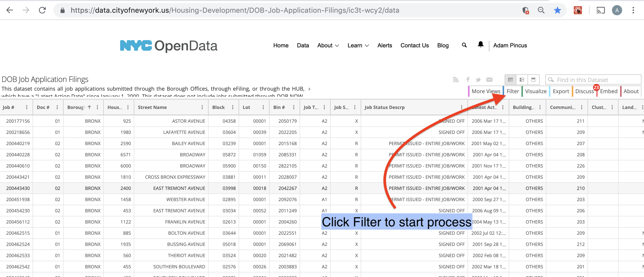This screenshot has height=277, width=644.
Task: Open the dataset About tab
Action: (x=631, y=91)
